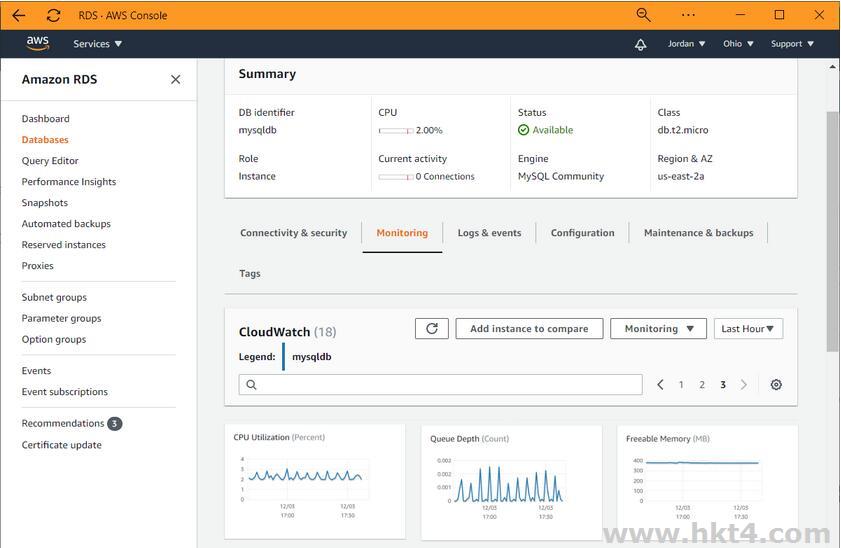Open Certificate update
Viewport: 841px width, 548px height.
pyautogui.click(x=62, y=445)
